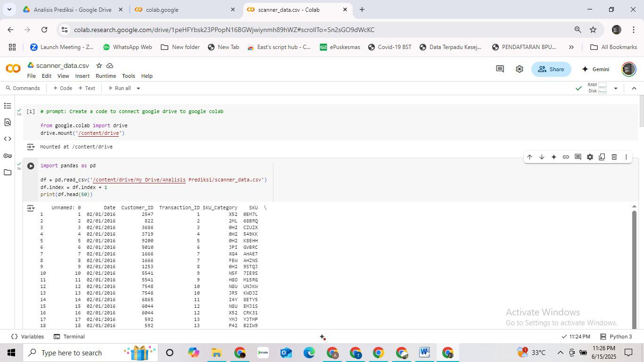
Task: Open the Files folder panel in sidebar
Action: point(8,173)
